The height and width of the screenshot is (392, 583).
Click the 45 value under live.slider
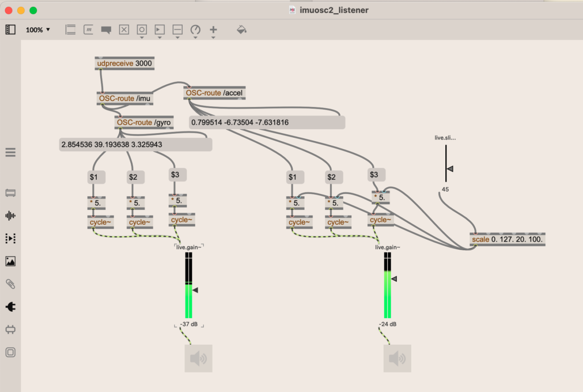click(445, 189)
